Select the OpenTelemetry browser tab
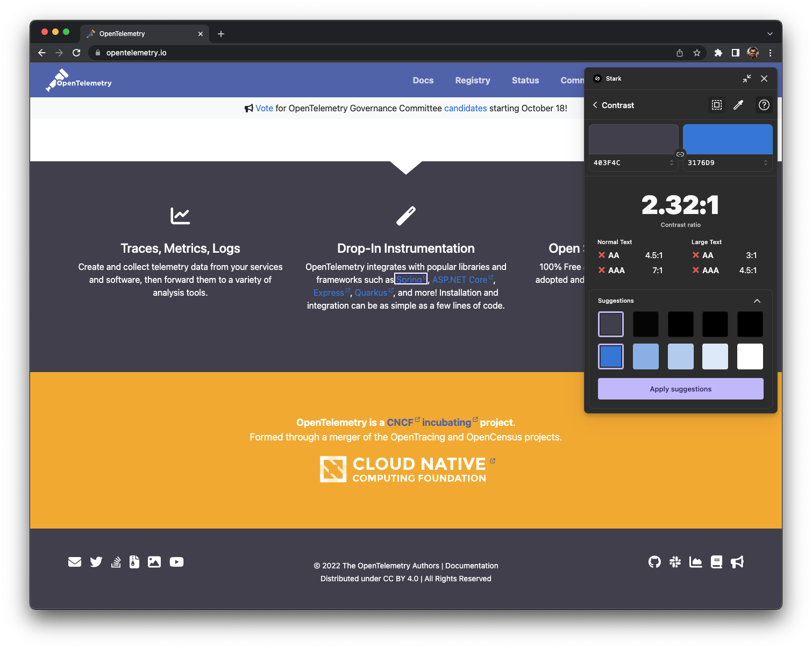Screen dimensions: 812x649 coord(144,34)
